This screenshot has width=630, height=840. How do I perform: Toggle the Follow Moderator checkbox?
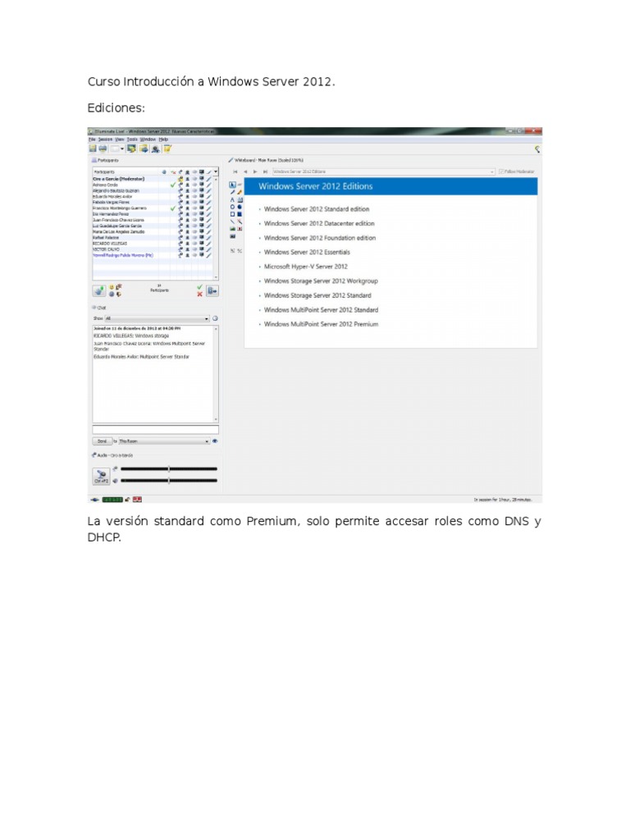tap(501, 171)
